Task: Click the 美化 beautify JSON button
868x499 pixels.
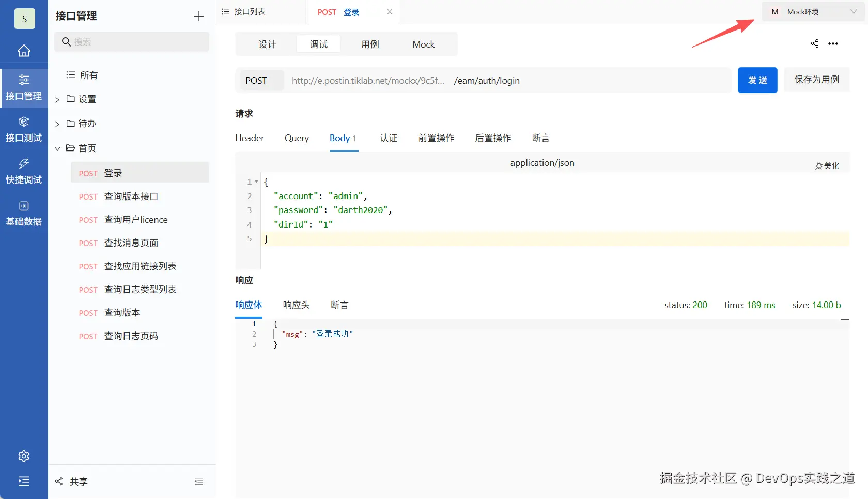Action: [x=827, y=165]
